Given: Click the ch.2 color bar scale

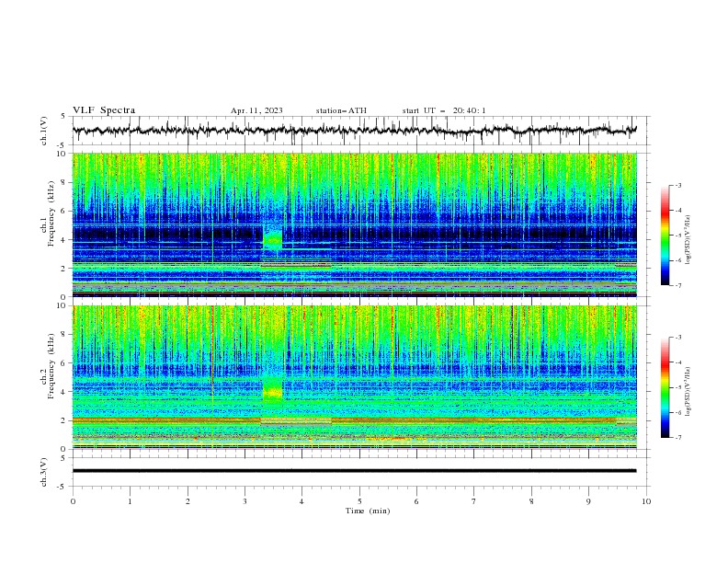Looking at the screenshot, I should [x=665, y=387].
